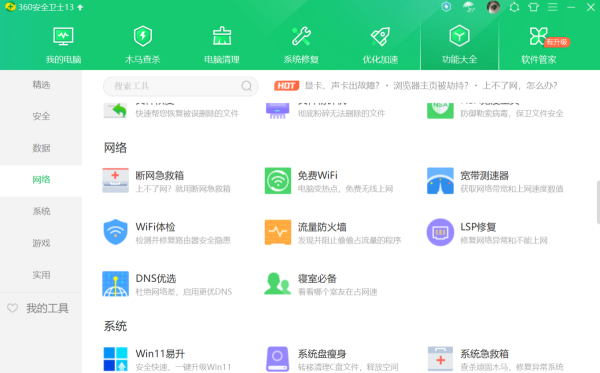Select the 游戏 sidebar category
Image resolution: width=600 pixels, height=373 pixels.
[x=41, y=243]
